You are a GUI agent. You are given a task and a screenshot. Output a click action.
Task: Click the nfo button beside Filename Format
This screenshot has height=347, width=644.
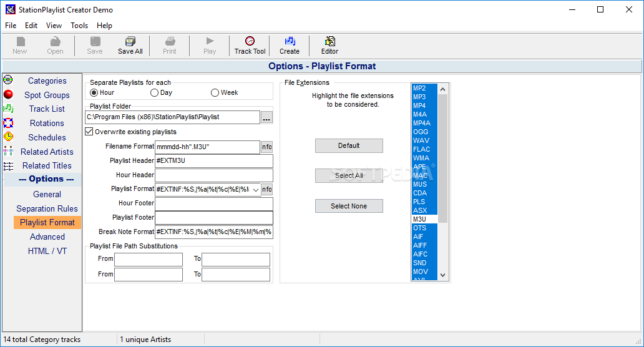click(267, 147)
